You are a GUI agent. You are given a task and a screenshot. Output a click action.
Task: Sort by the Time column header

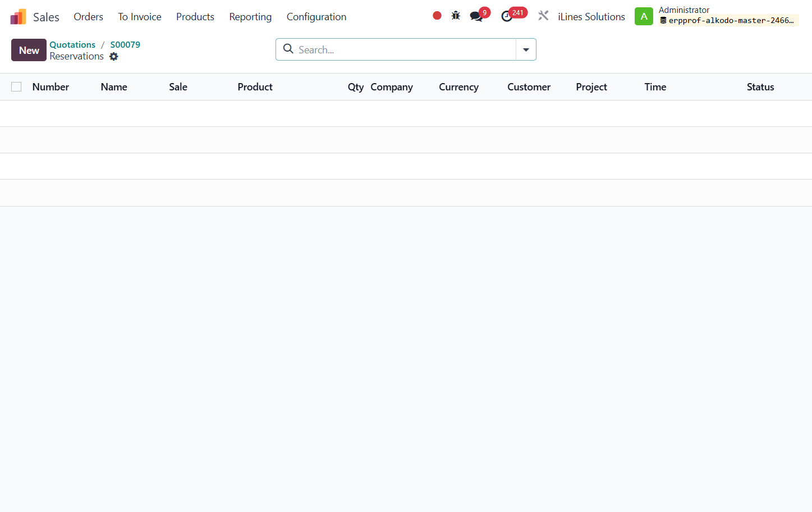655,87
